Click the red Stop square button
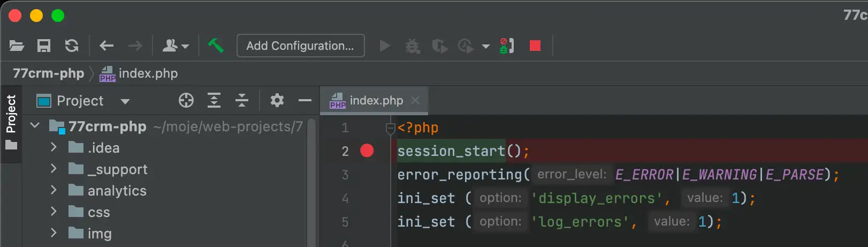 pos(535,46)
